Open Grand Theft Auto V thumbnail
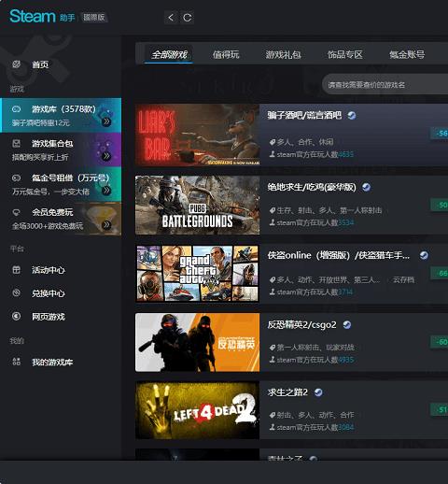This screenshot has width=448, height=484. tap(197, 274)
